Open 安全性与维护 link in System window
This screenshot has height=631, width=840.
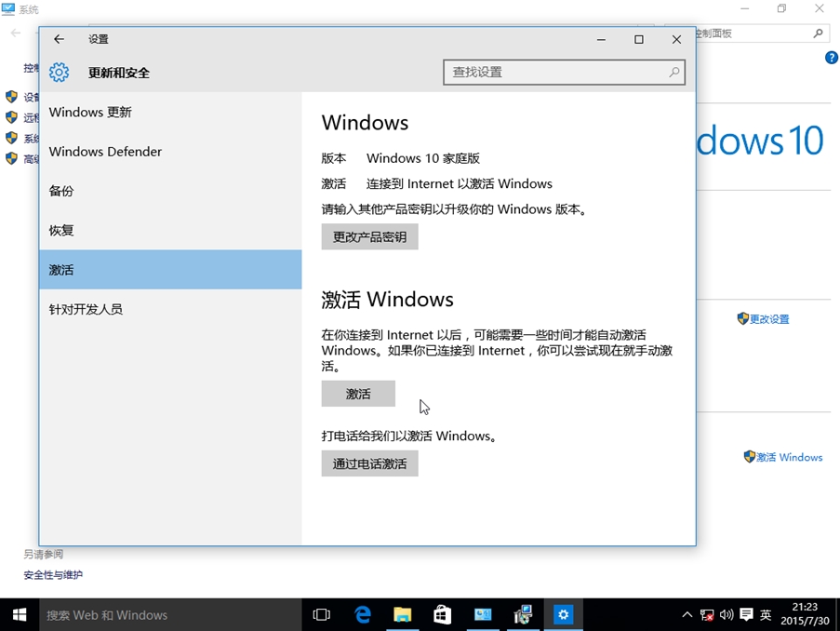[x=53, y=575]
